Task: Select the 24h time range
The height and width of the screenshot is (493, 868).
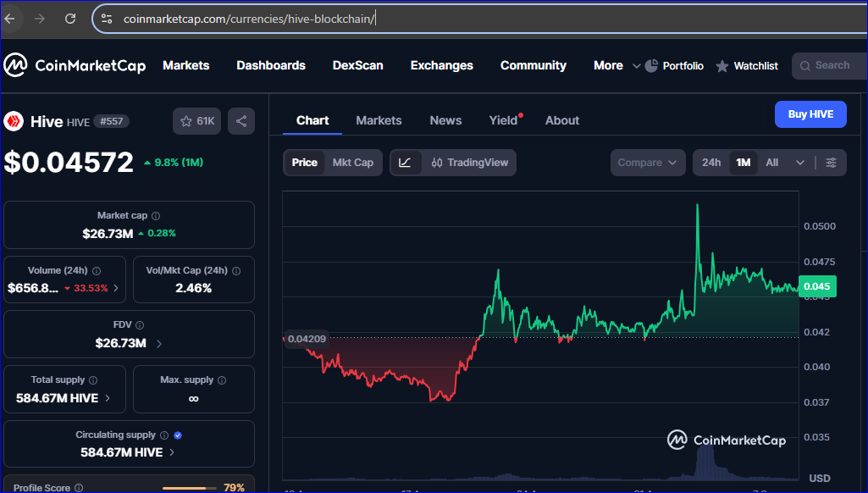Action: click(711, 163)
